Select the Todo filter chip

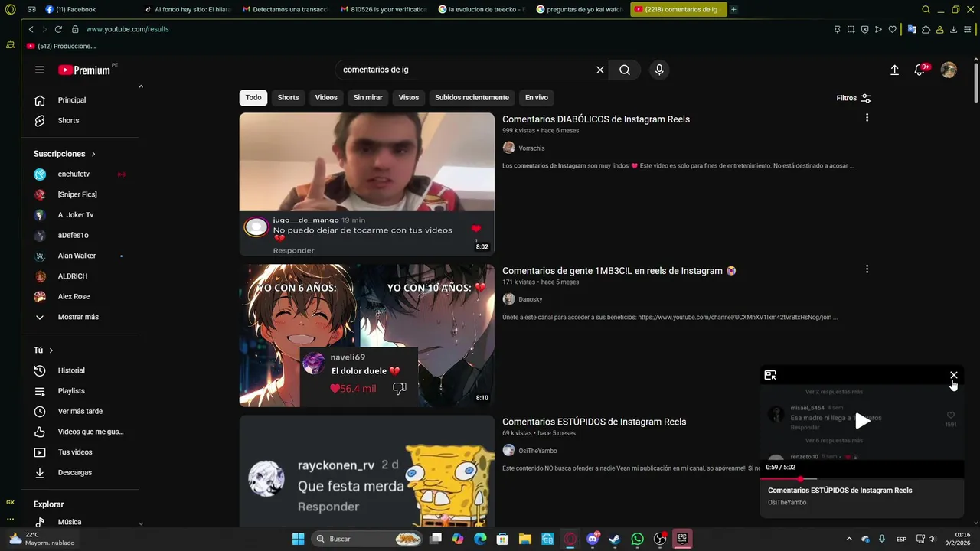coord(253,98)
